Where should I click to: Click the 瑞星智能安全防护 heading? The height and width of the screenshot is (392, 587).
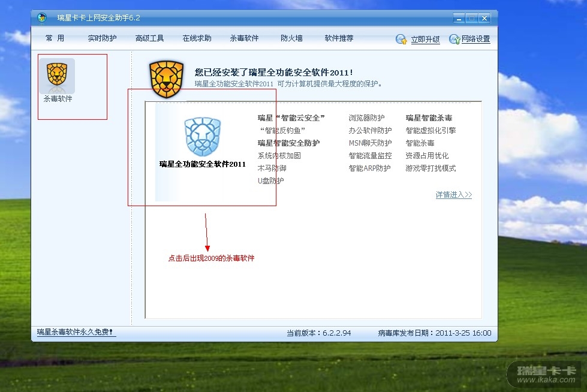tap(288, 143)
